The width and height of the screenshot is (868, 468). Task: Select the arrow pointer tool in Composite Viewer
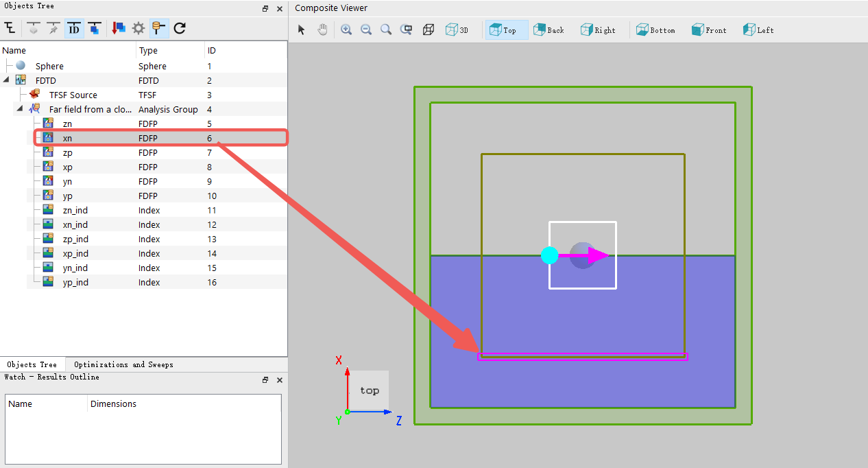pos(301,30)
